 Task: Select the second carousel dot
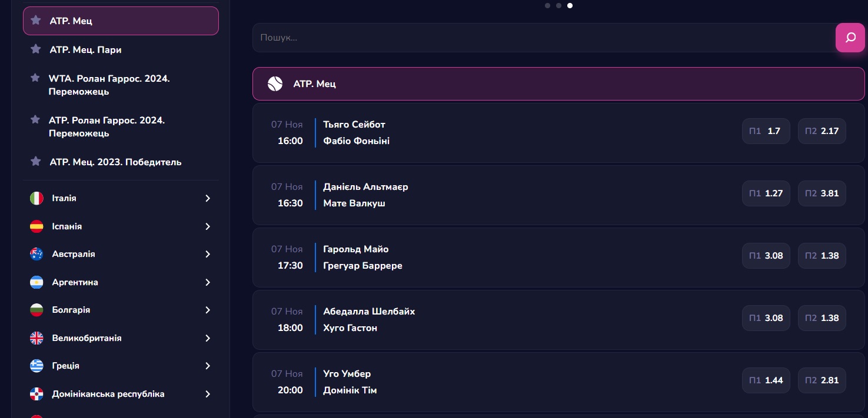coord(559,5)
